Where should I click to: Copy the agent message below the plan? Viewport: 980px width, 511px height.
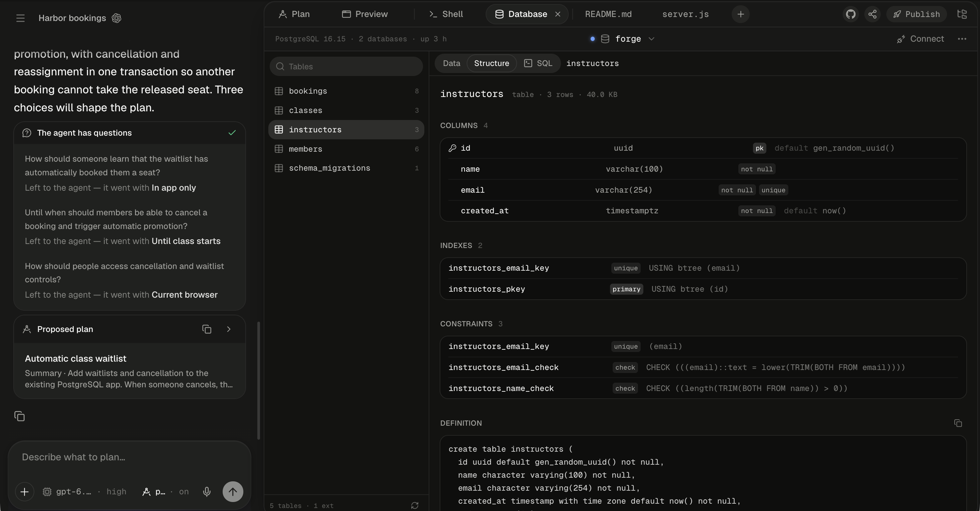pyautogui.click(x=19, y=416)
